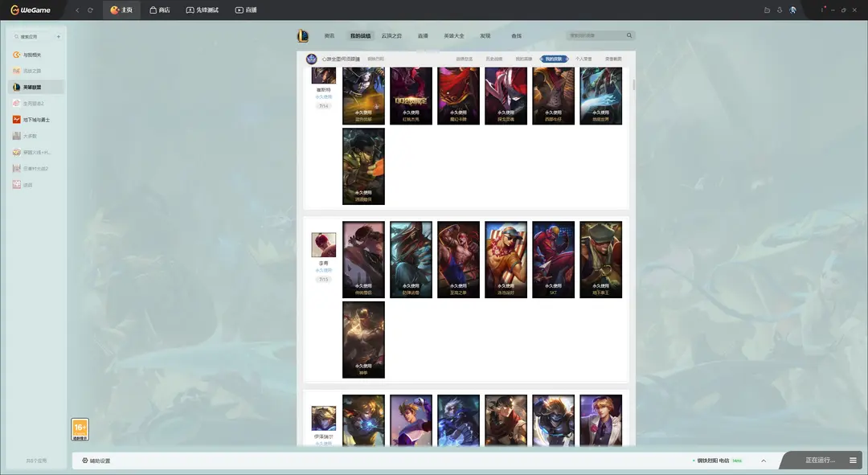Add an app with the plus icon
Image resolution: width=868 pixels, height=475 pixels.
(58, 36)
